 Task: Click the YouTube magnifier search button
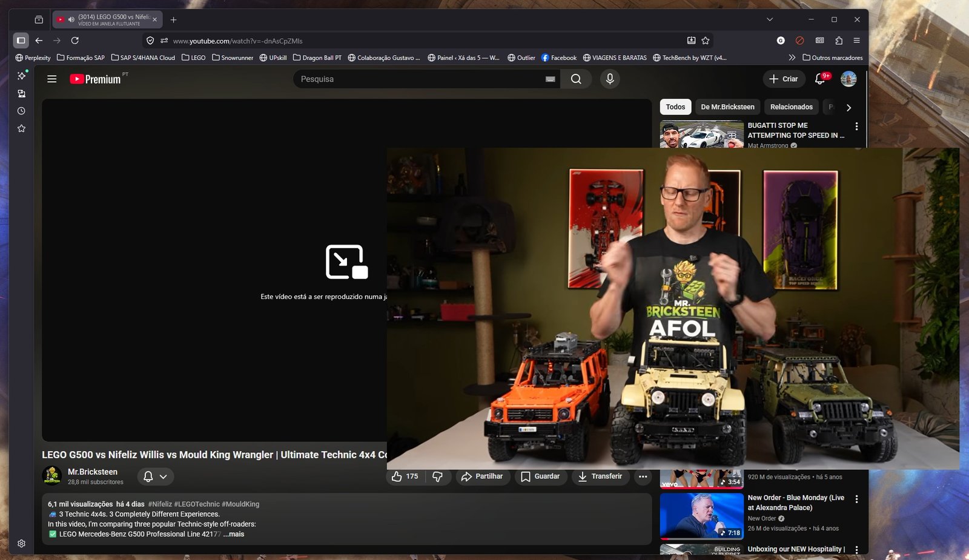576,79
